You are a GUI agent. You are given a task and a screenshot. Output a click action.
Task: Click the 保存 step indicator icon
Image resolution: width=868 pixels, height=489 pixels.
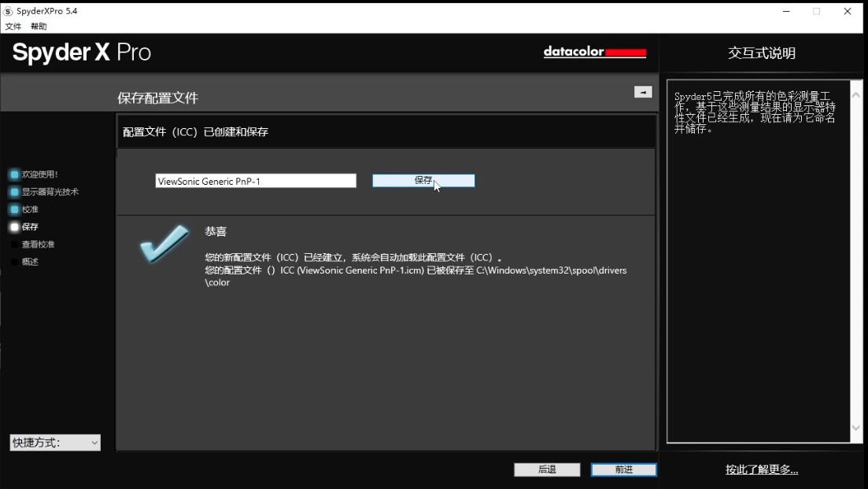pos(14,227)
